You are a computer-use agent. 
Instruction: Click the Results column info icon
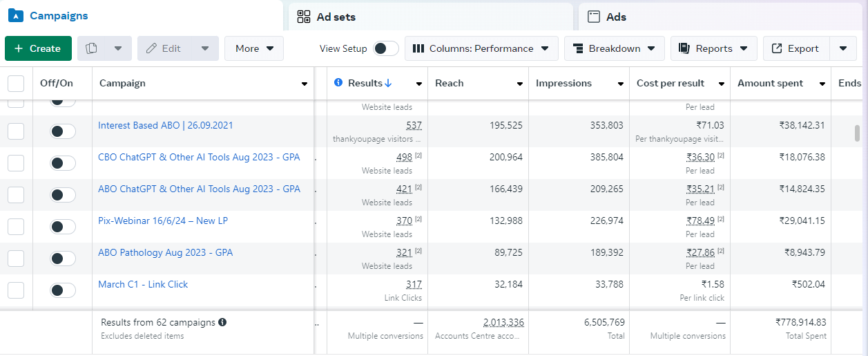pos(338,83)
